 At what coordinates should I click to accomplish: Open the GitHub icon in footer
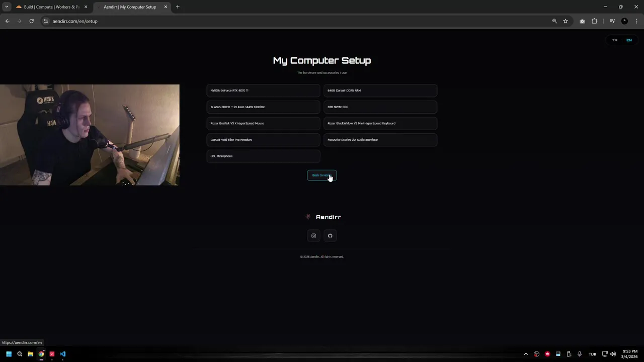tap(330, 236)
